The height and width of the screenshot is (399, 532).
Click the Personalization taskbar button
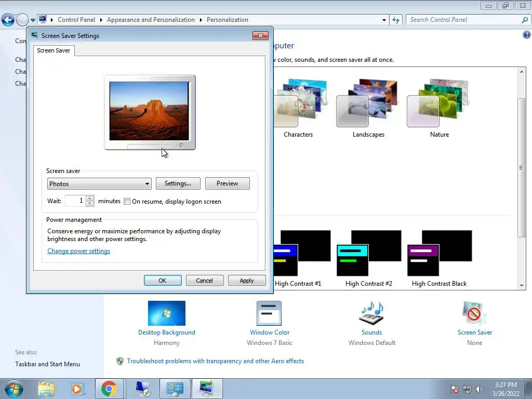click(x=207, y=389)
